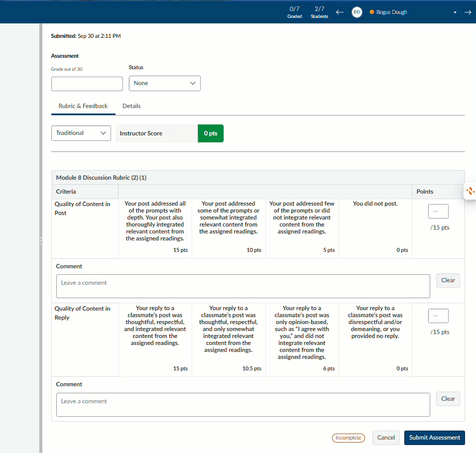Select the Rubric & Feedback tab
Screen dimensions: 476x453
(83, 106)
